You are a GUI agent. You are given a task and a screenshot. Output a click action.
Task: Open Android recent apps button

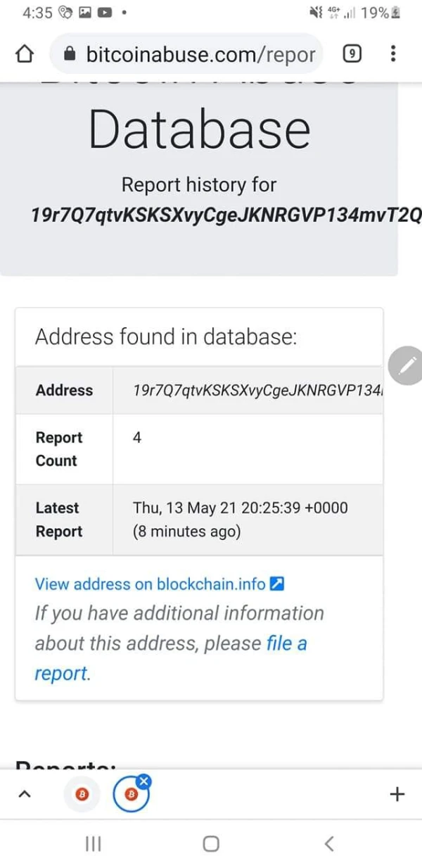coord(93,844)
